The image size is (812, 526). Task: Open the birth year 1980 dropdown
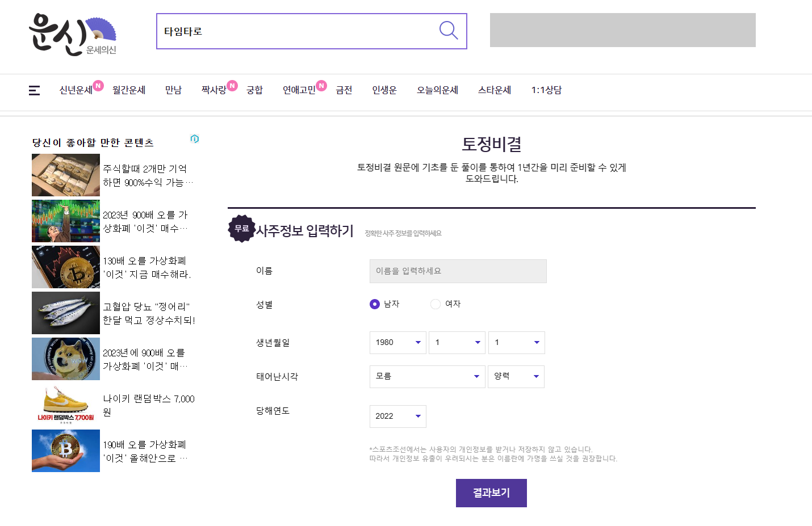coord(397,342)
